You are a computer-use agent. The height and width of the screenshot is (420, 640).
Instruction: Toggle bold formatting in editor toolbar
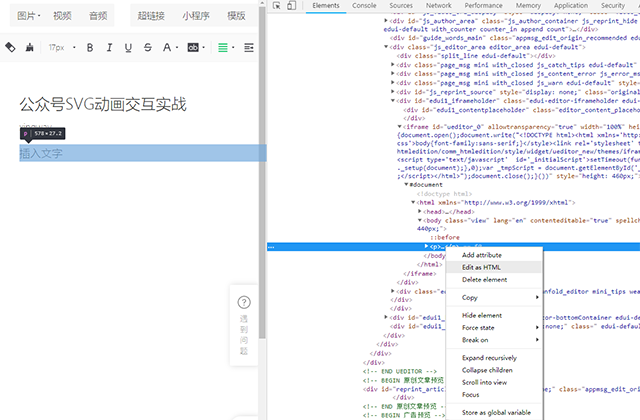(x=90, y=47)
